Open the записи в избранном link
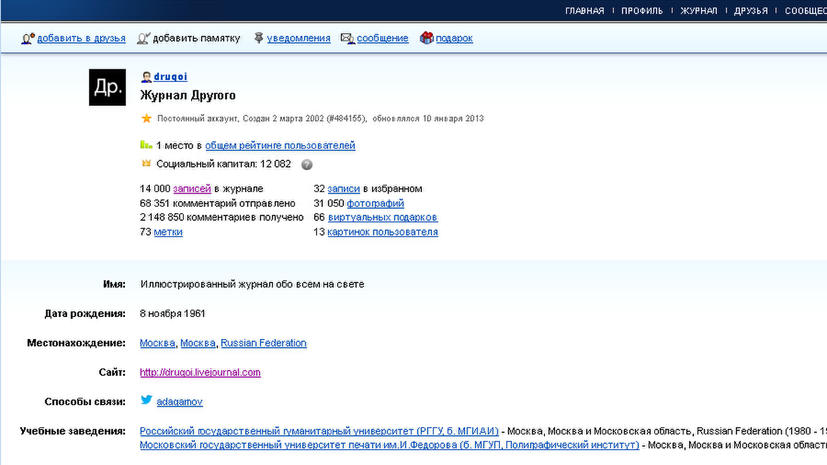Image resolution: width=827 pixels, height=465 pixels. (343, 189)
